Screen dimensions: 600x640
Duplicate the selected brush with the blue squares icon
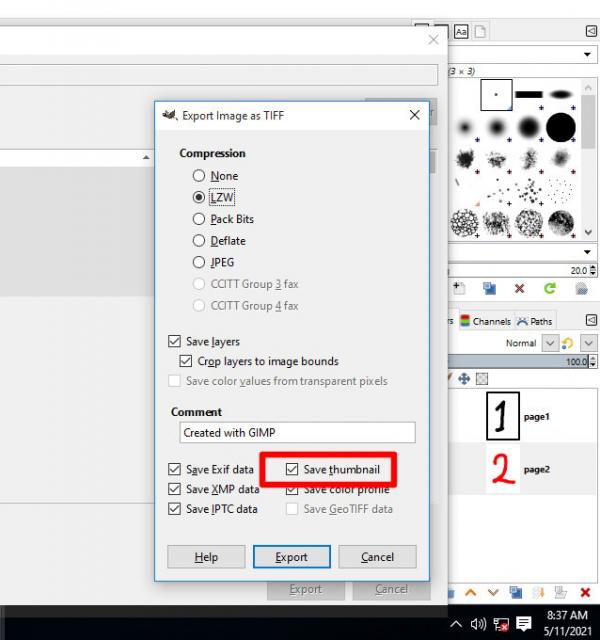click(489, 288)
